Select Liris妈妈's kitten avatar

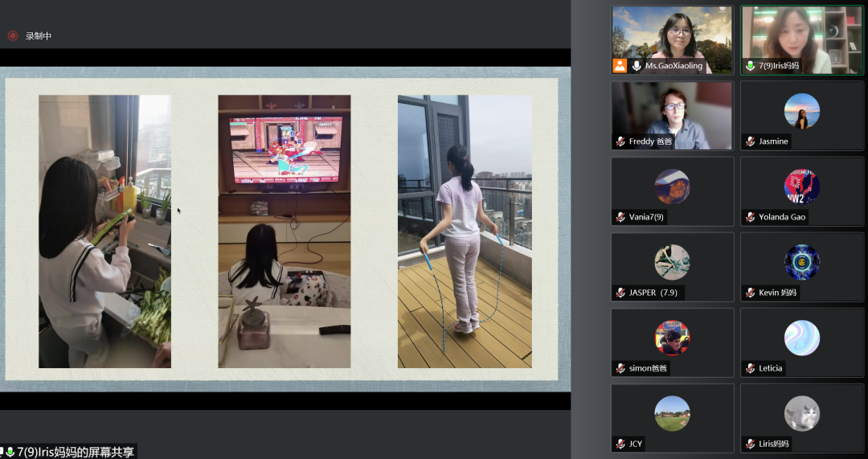[801, 414]
